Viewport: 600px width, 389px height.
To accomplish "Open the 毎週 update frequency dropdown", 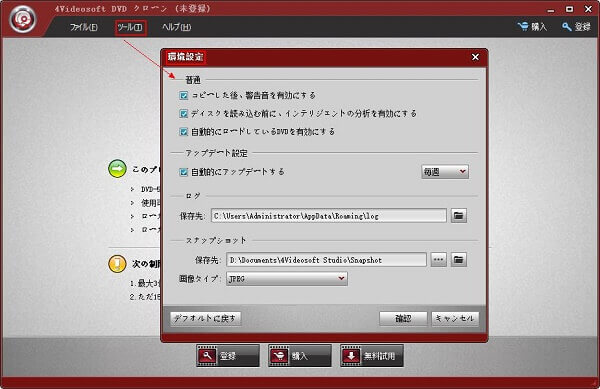I will click(x=445, y=172).
